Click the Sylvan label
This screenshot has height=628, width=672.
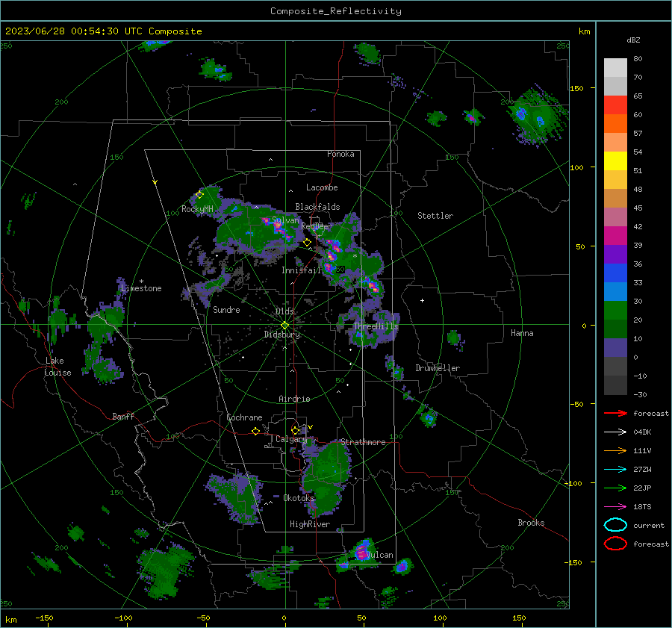(x=285, y=220)
